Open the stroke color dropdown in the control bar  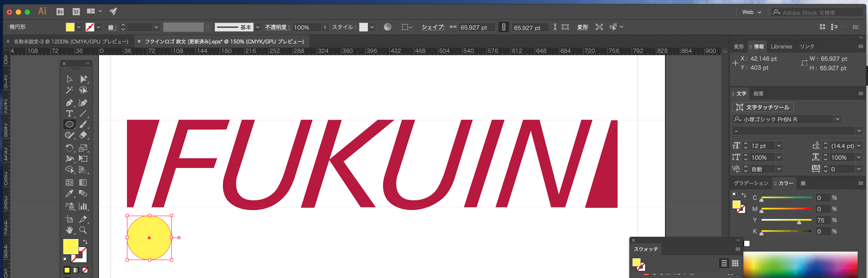99,27
